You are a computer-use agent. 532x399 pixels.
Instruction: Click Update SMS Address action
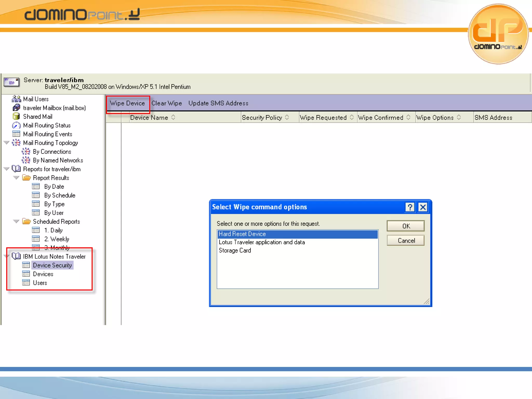click(x=218, y=103)
